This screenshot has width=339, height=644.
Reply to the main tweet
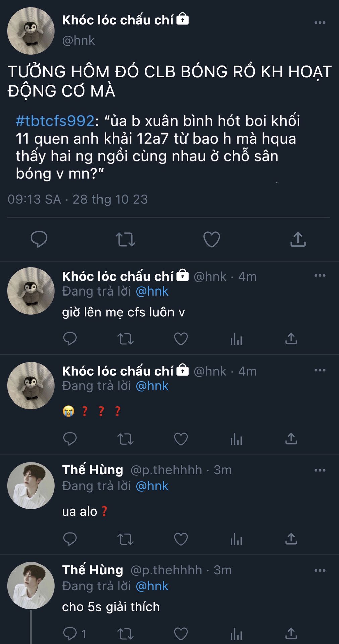point(39,239)
